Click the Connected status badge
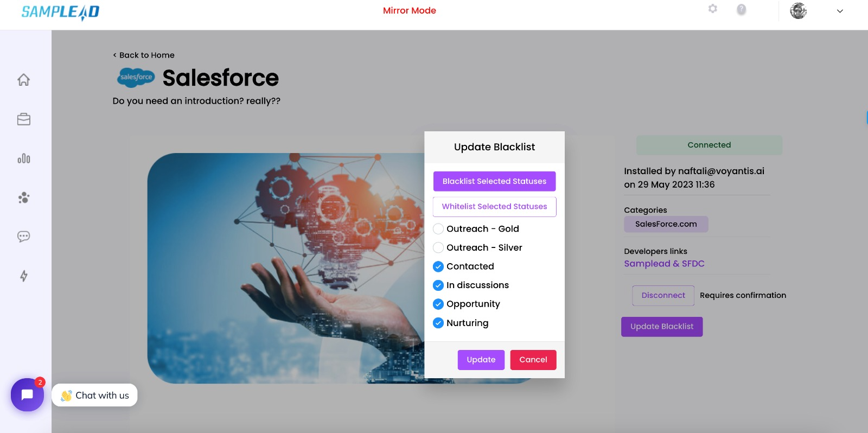 click(x=709, y=145)
